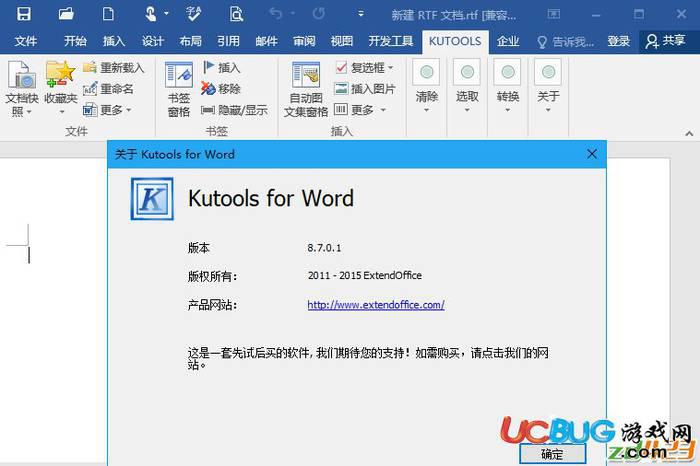Click Insert bookmark (插入)

(x=221, y=68)
